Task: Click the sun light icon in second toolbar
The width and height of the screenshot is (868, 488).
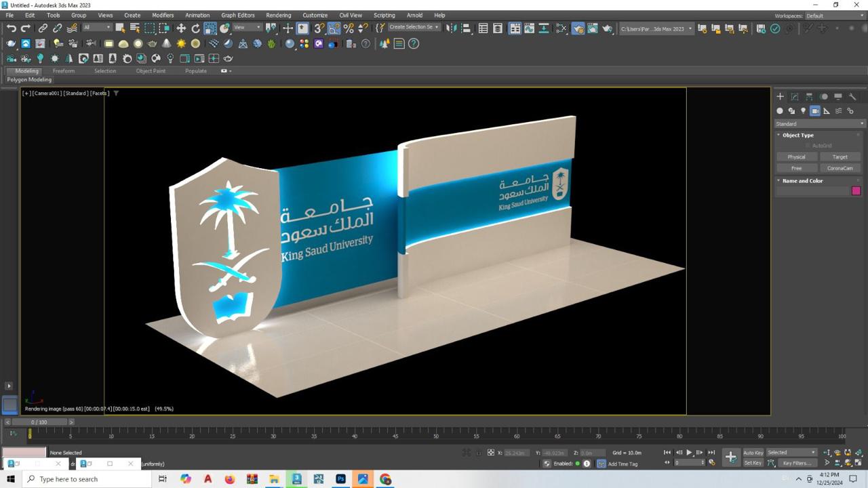Action: (x=181, y=43)
